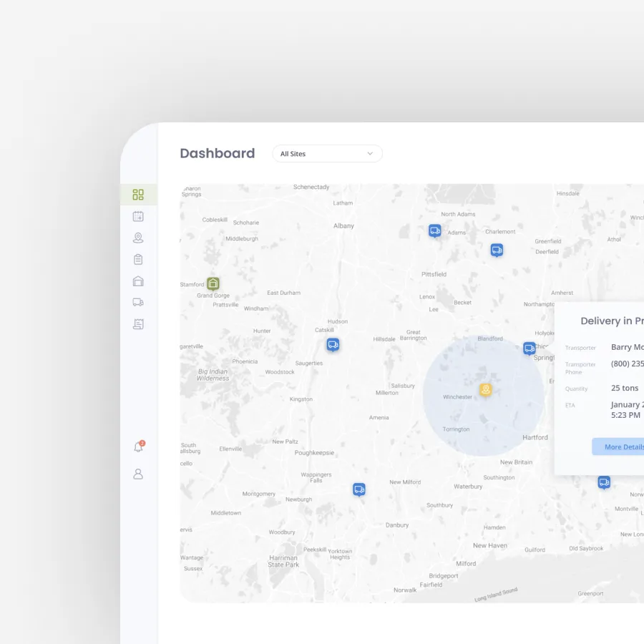Open the receipt document icon in sidebar
Image resolution: width=644 pixels, height=644 pixels.
[x=138, y=324]
